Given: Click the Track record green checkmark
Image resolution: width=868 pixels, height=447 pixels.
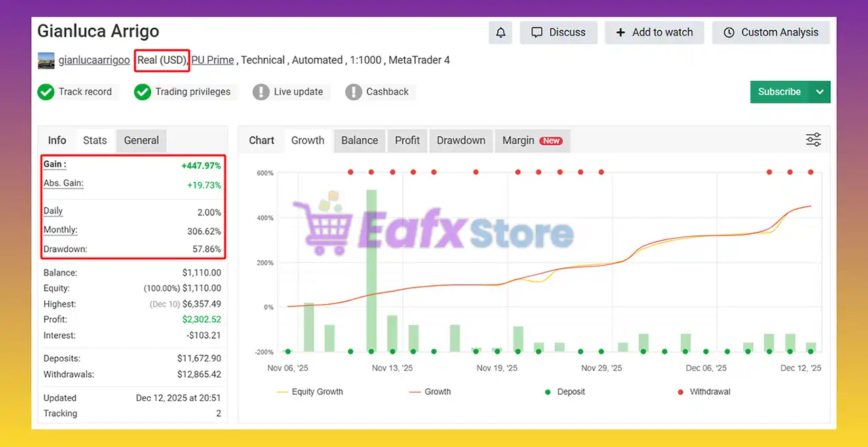Looking at the screenshot, I should [46, 92].
